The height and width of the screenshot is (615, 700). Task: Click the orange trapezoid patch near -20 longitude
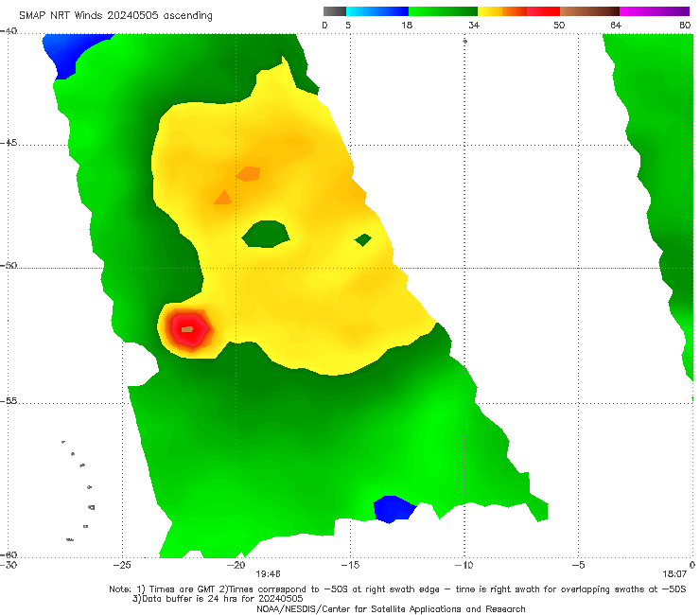(x=249, y=174)
